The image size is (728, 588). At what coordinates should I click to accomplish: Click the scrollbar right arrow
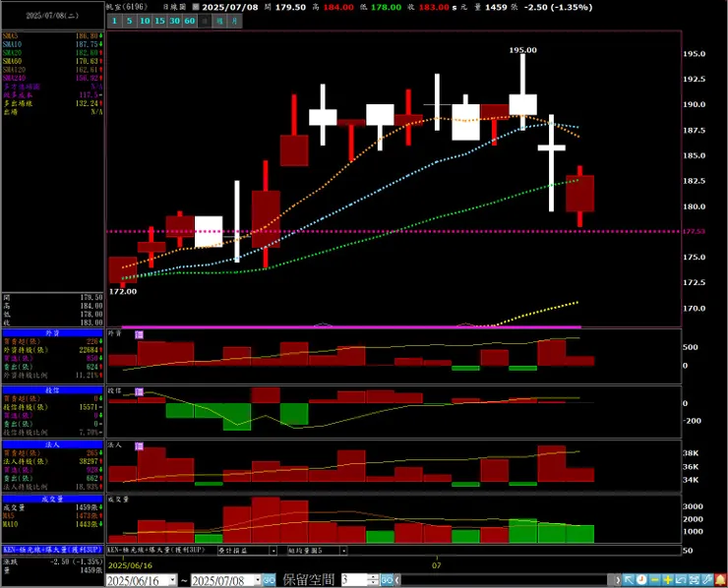(x=618, y=580)
